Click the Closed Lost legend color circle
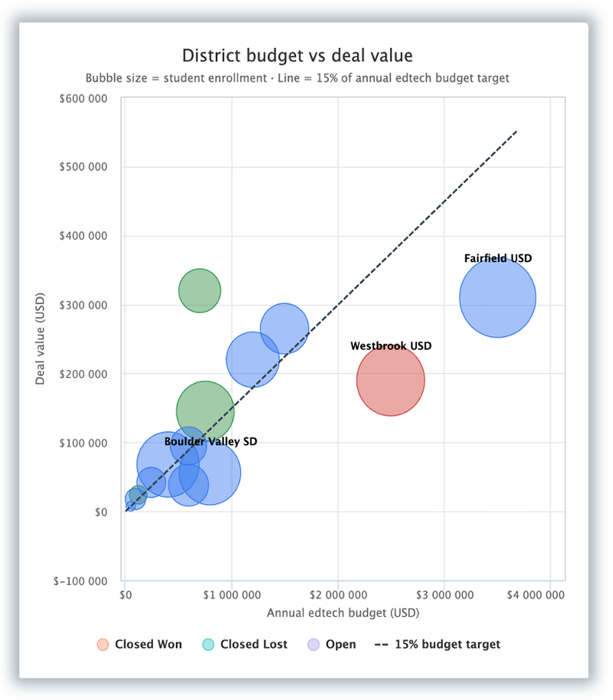Screen dimensions: 613x700 click(x=208, y=645)
